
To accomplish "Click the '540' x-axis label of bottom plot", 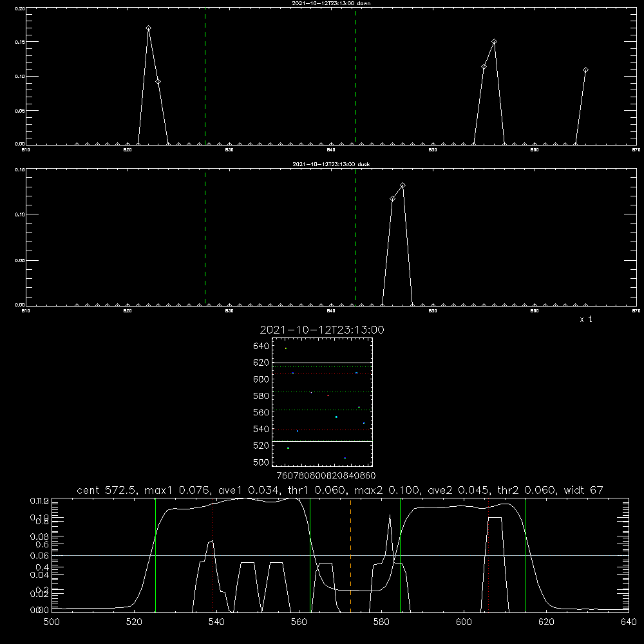I will click(x=216, y=622).
